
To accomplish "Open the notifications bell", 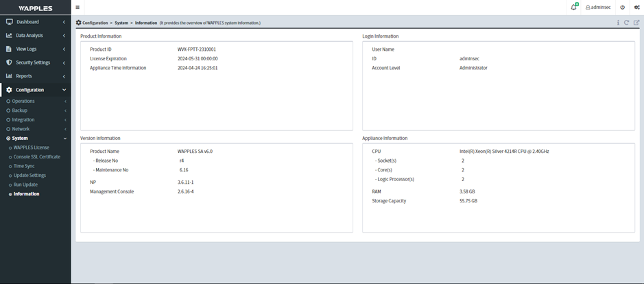I will pyautogui.click(x=574, y=7).
